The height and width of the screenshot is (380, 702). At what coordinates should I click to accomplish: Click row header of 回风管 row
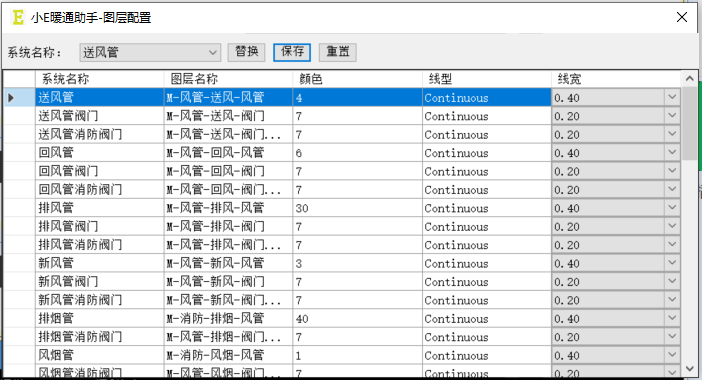[x=19, y=153]
